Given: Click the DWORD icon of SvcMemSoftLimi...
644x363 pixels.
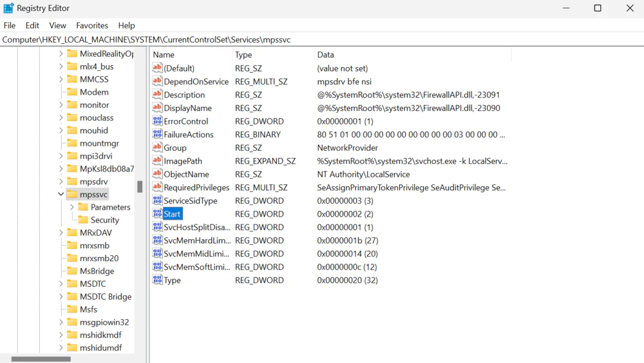Looking at the screenshot, I should [157, 266].
